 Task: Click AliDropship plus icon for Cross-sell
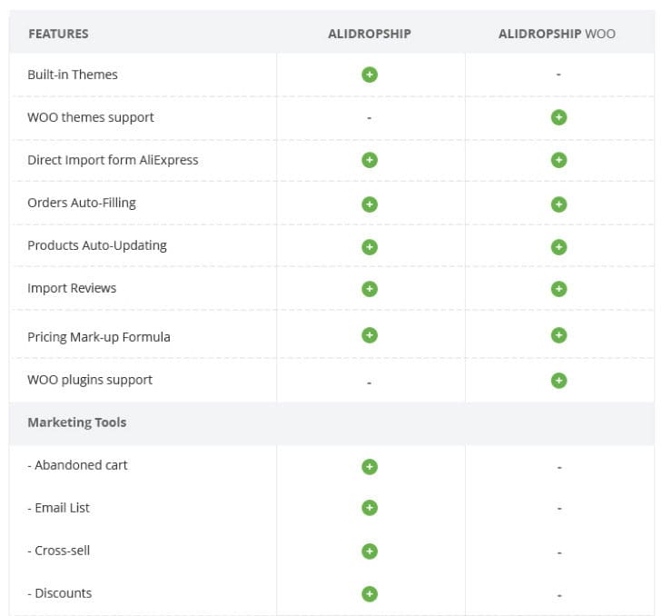(x=370, y=551)
